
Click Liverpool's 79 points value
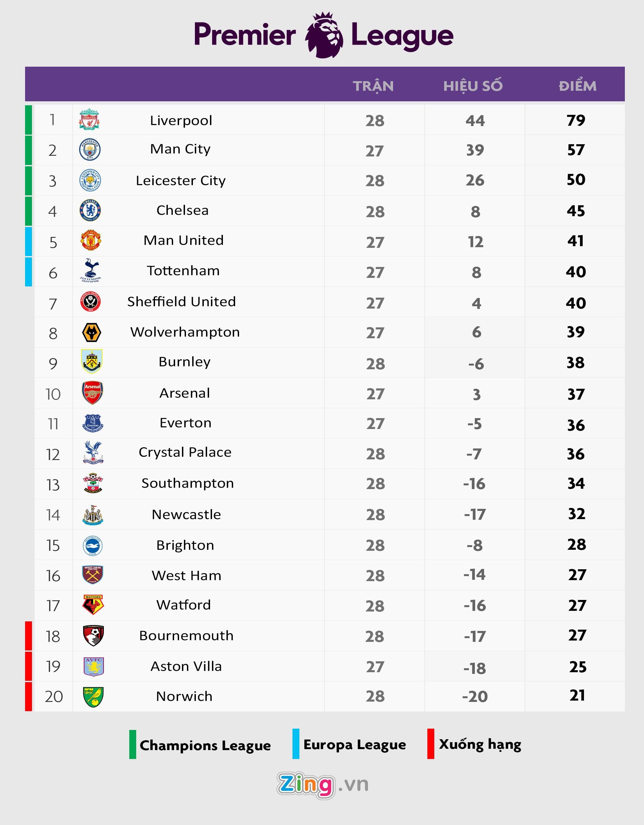coord(576,120)
